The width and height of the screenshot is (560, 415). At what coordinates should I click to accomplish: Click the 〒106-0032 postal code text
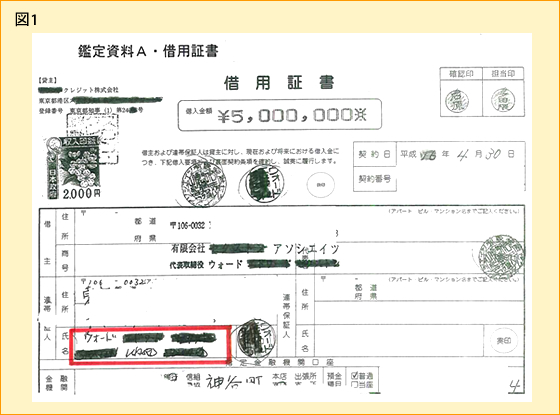[188, 225]
